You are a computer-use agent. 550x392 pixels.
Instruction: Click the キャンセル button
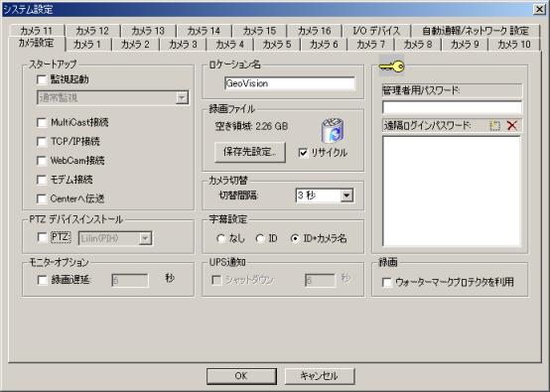click(320, 376)
